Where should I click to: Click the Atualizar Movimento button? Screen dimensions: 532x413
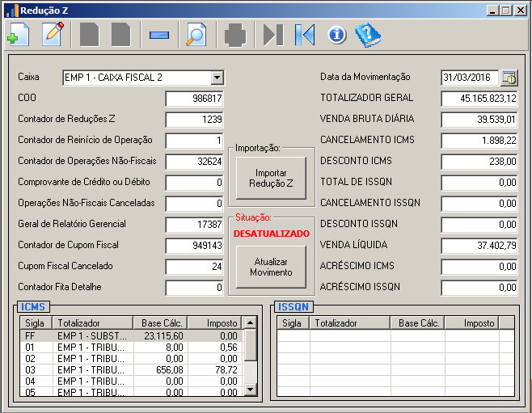(271, 268)
